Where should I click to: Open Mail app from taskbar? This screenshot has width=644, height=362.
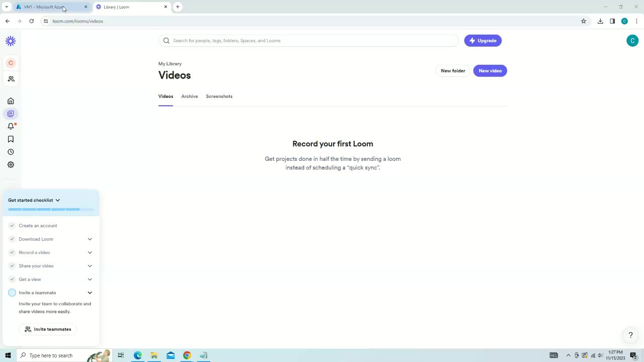[x=171, y=355]
